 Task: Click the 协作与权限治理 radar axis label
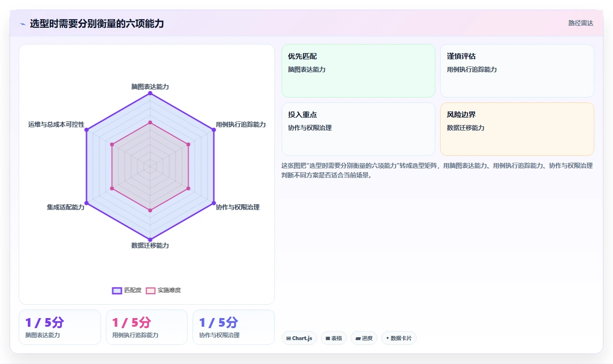point(238,207)
